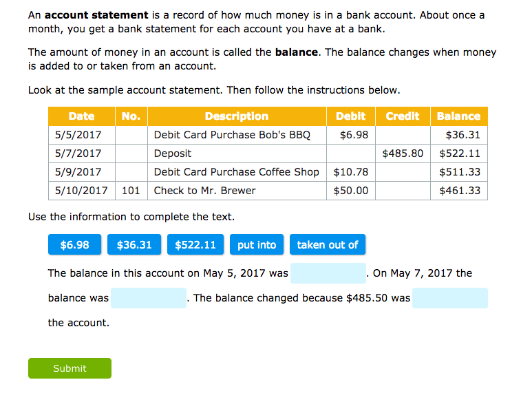This screenshot has width=532, height=402.
Task: Click the Date column header
Action: tap(82, 116)
